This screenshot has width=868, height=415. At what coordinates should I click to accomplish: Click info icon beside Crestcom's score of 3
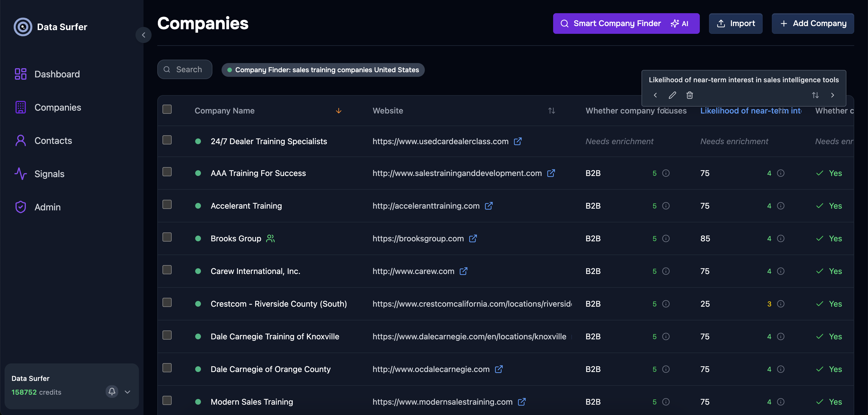pyautogui.click(x=780, y=304)
